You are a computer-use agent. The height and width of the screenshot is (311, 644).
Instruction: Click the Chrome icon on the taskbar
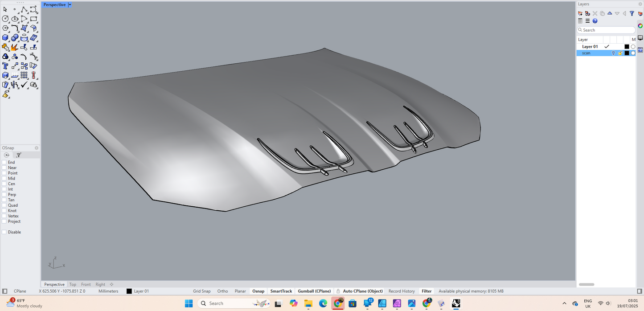338,303
